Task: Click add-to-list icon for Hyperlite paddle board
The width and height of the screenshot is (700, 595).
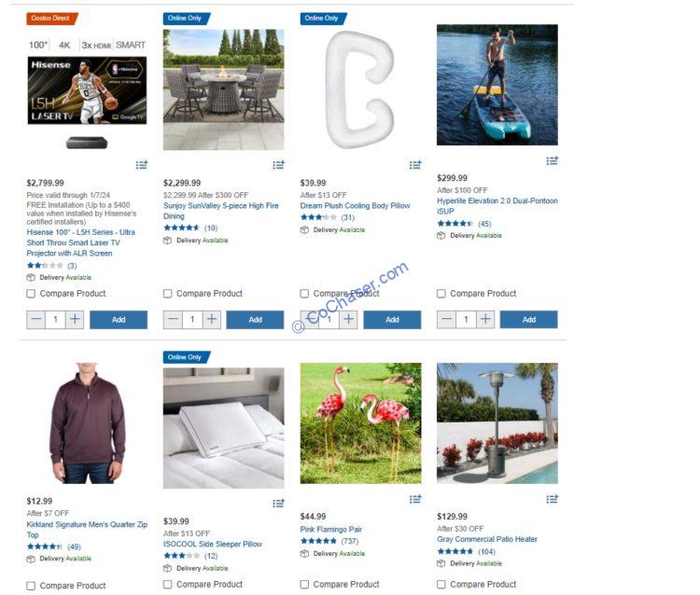Action: pyautogui.click(x=552, y=160)
